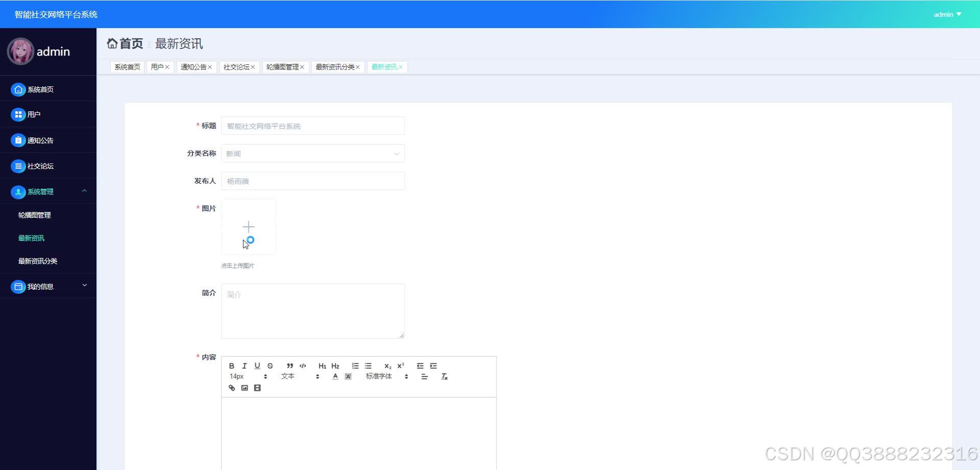Viewport: 980px width, 470px height.
Task: Toggle bold formatting in the content editor
Action: 232,366
